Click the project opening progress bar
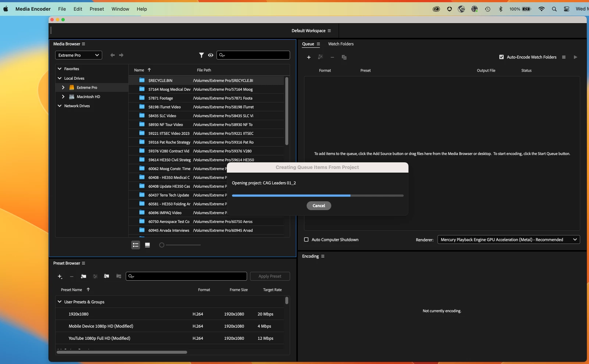This screenshot has height=364, width=589. pos(318,195)
